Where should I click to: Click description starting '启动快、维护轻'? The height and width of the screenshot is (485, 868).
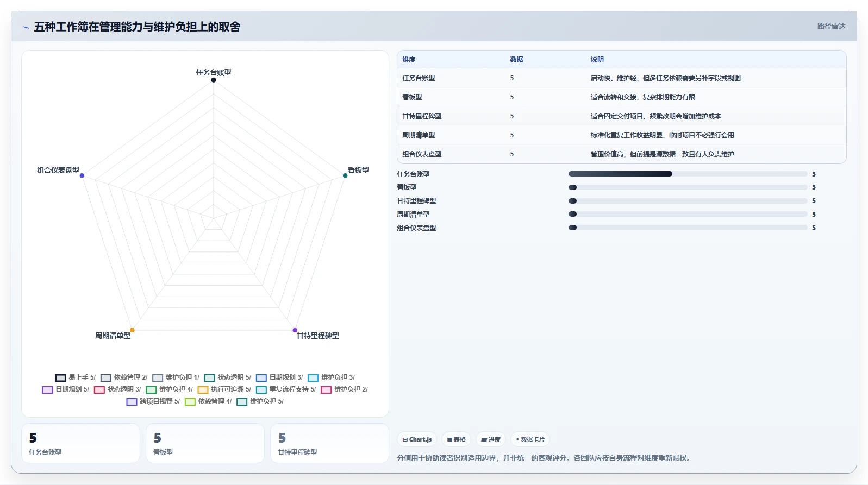pyautogui.click(x=666, y=78)
